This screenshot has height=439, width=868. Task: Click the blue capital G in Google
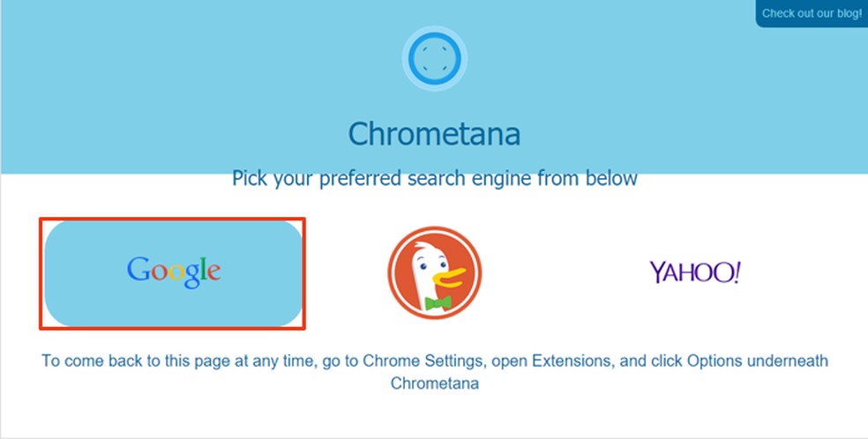pyautogui.click(x=138, y=270)
